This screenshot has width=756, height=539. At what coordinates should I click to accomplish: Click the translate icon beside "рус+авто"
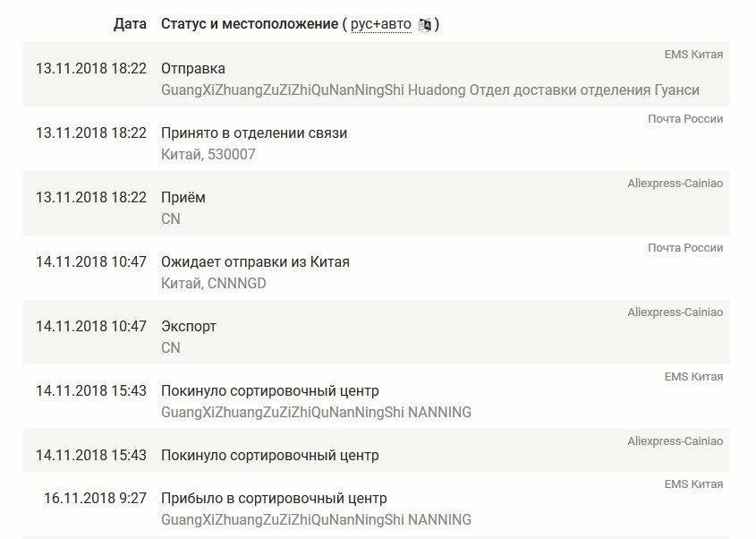pyautogui.click(x=425, y=25)
